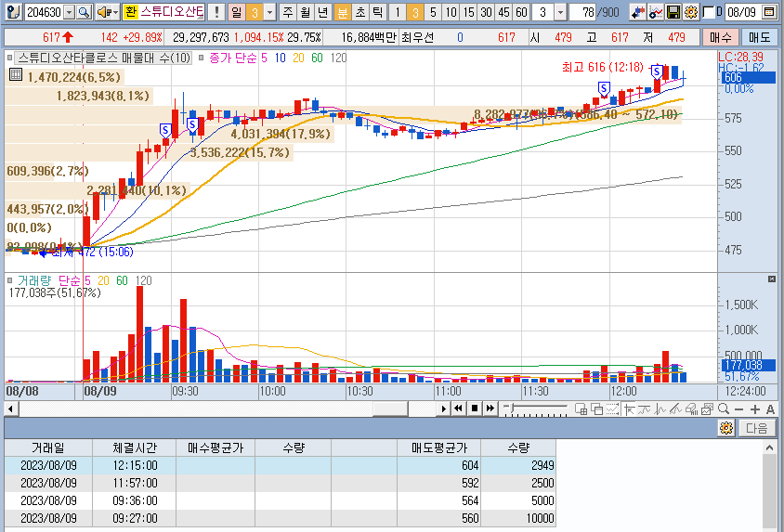Click the volume pane close X icon
The height and width of the screenshot is (532, 784).
coord(772,279)
